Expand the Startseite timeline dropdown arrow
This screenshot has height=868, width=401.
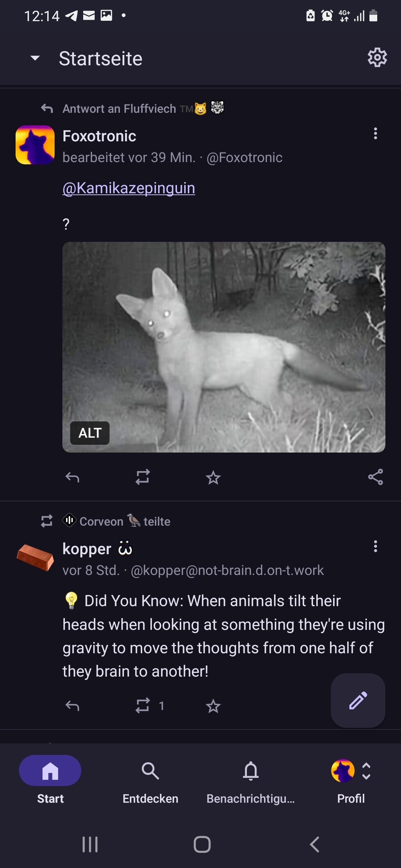point(35,58)
